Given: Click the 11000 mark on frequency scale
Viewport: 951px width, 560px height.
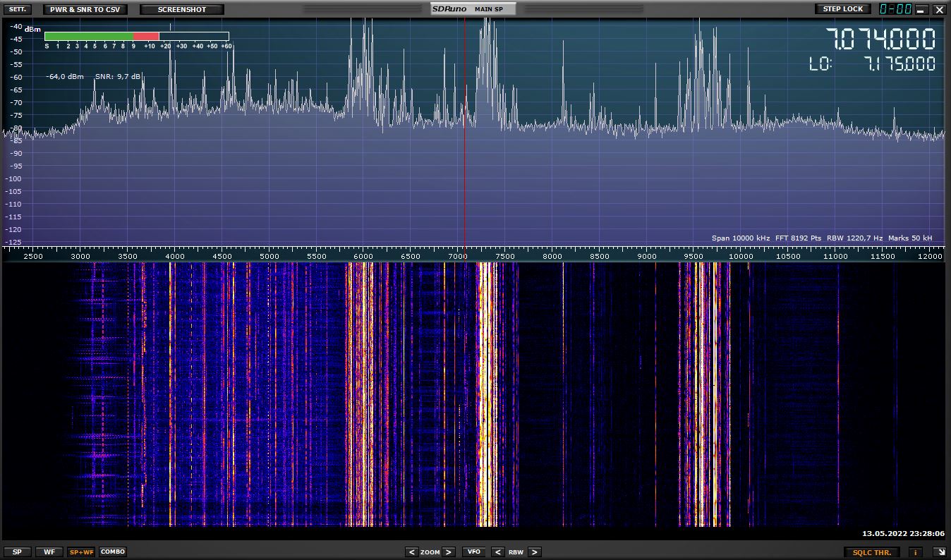Looking at the screenshot, I should point(836,257).
